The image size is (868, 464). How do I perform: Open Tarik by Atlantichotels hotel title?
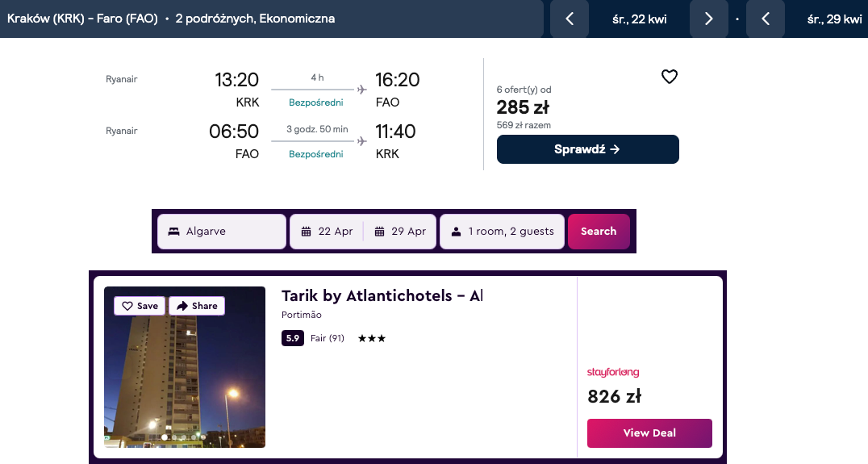(x=381, y=296)
